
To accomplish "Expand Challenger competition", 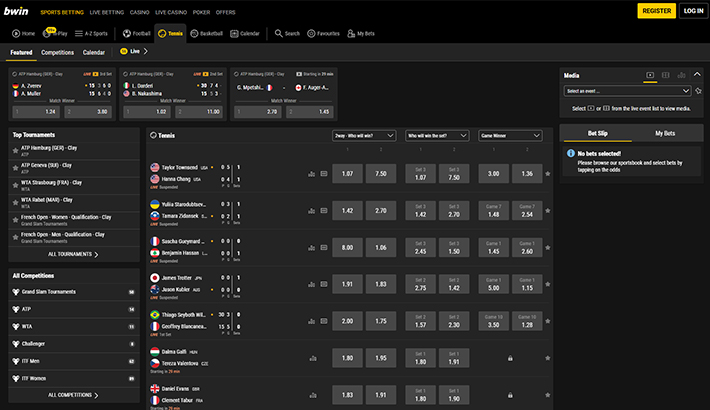I will [74, 344].
